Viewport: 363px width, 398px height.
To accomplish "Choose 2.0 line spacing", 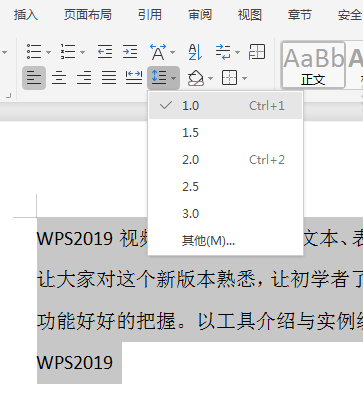I will [226, 160].
